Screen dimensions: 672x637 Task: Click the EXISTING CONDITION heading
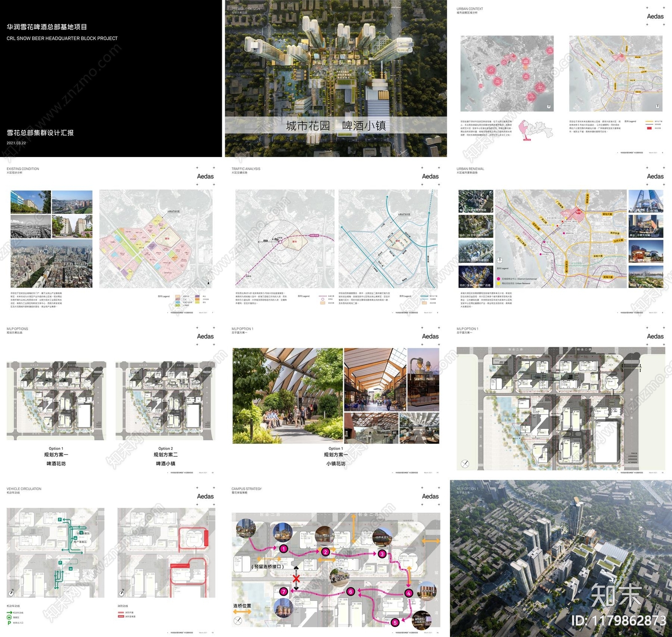pyautogui.click(x=23, y=169)
